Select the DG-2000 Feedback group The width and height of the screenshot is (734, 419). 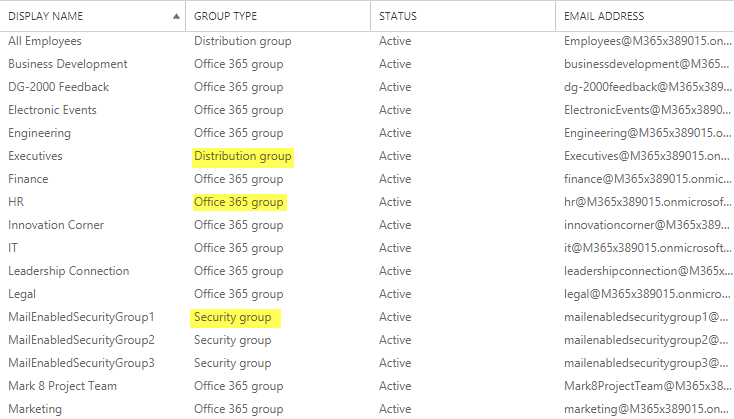click(367, 87)
